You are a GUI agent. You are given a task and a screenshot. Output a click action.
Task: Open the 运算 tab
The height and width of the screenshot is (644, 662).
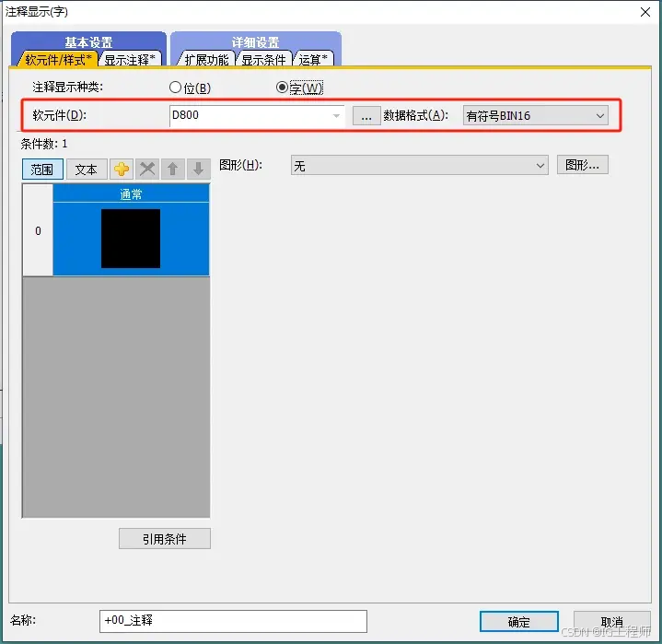point(313,60)
